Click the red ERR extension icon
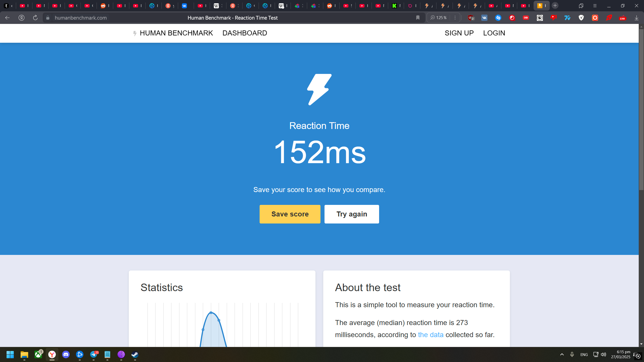The height and width of the screenshot is (362, 644). tap(623, 18)
